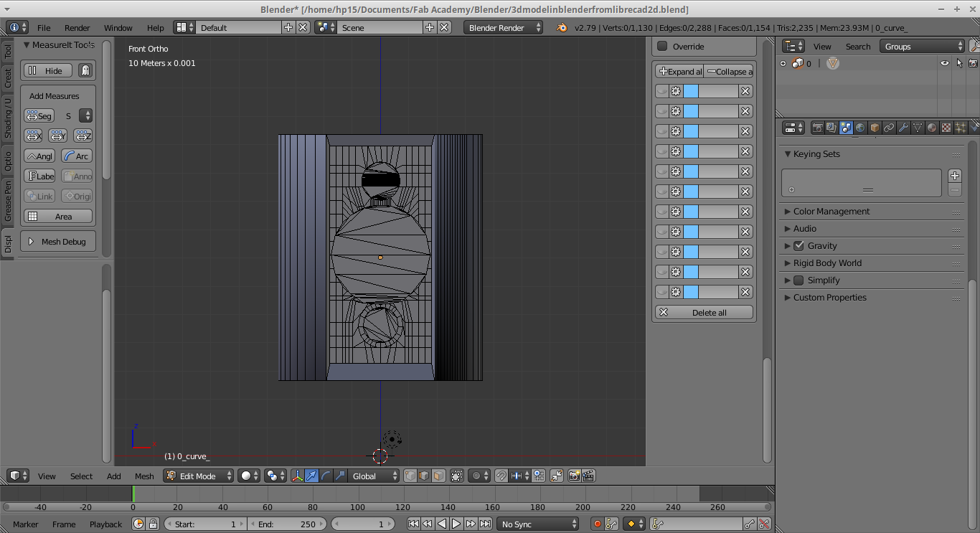This screenshot has width=980, height=533.
Task: Open the Render menu
Action: [x=77, y=27]
